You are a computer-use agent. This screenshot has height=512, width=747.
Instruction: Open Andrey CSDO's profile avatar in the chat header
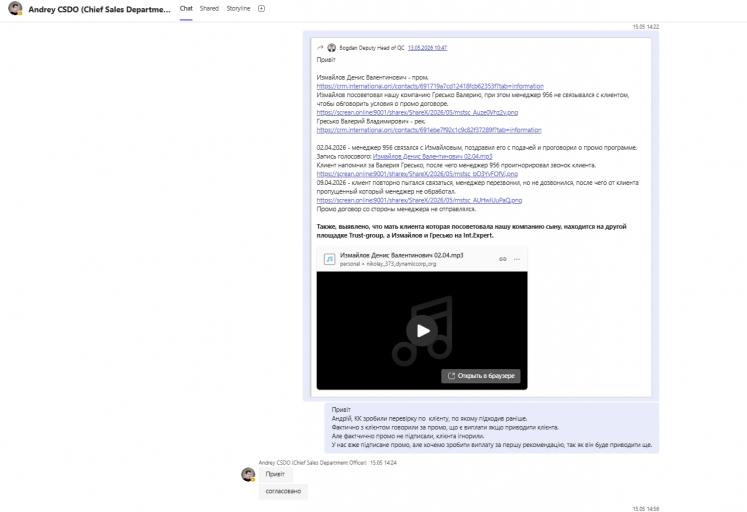(15, 9)
